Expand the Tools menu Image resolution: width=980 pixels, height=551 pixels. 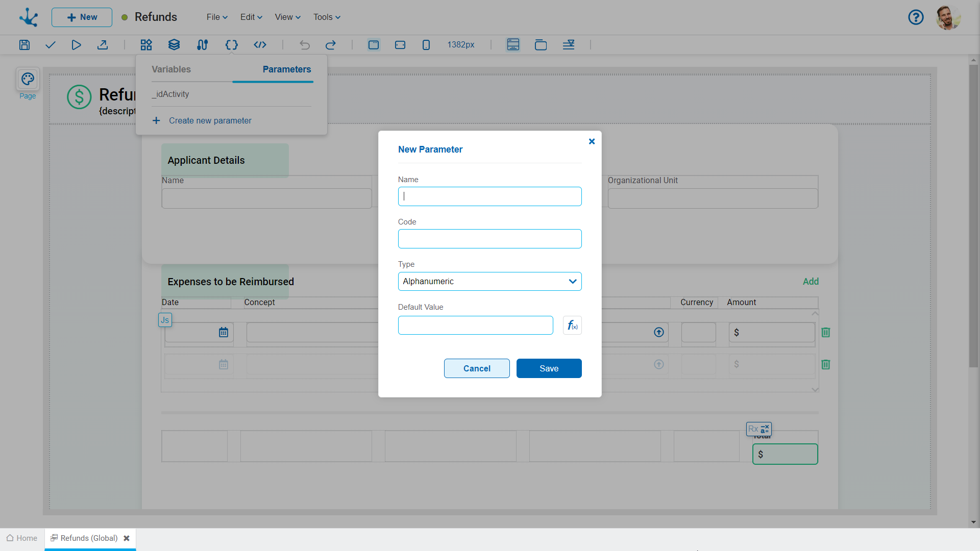tap(327, 17)
